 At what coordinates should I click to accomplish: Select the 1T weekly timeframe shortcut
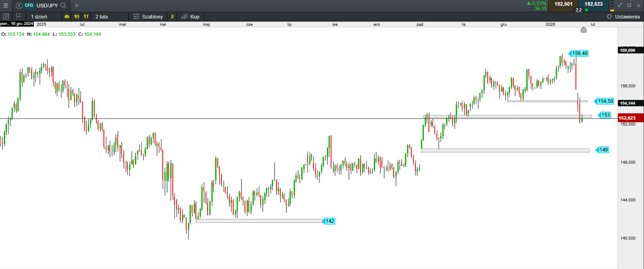pyautogui.click(x=86, y=16)
